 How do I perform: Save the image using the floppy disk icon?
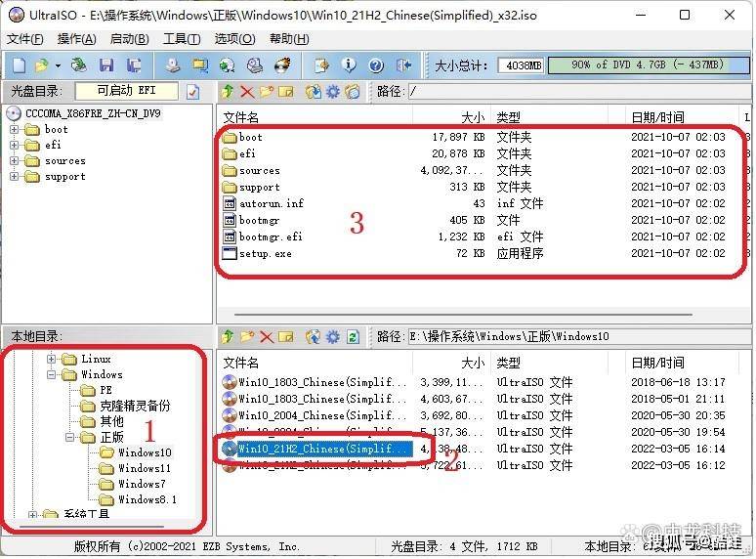[106, 65]
